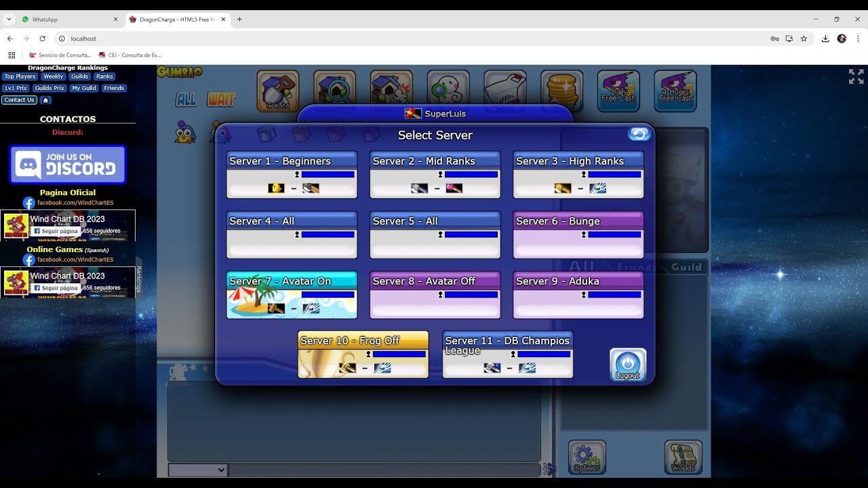Click the GUMBAO logo
Image resolution: width=868 pixels, height=488 pixels.
click(x=180, y=72)
